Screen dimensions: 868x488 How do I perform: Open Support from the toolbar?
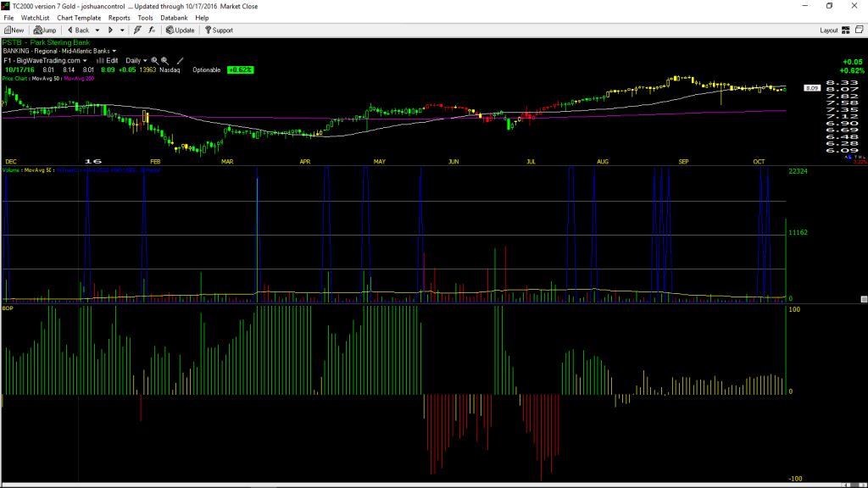[x=220, y=30]
